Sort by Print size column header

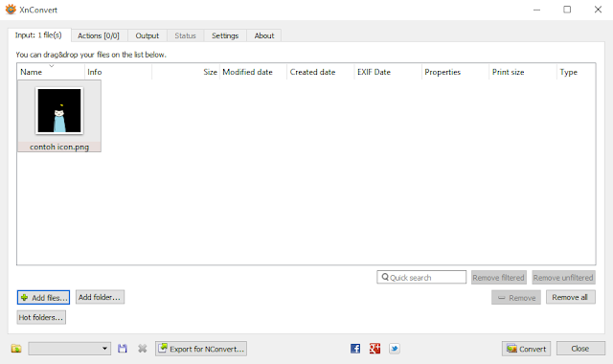[523, 72]
